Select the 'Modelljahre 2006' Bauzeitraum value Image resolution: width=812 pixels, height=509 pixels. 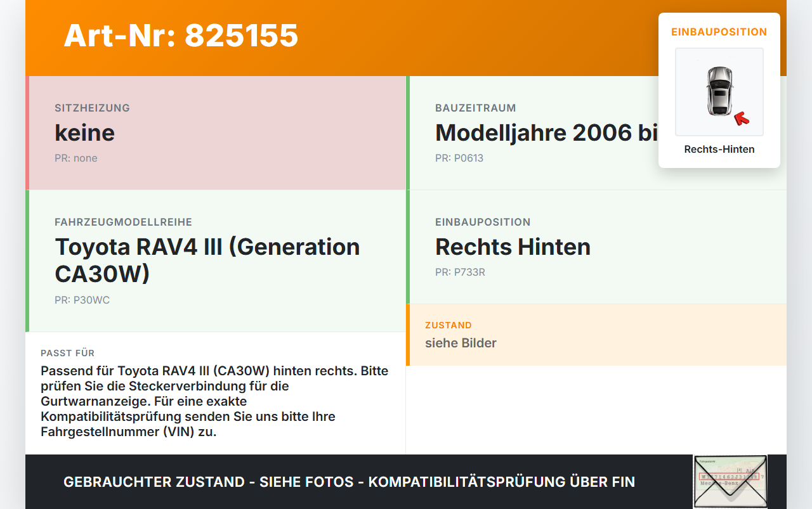pyautogui.click(x=547, y=132)
